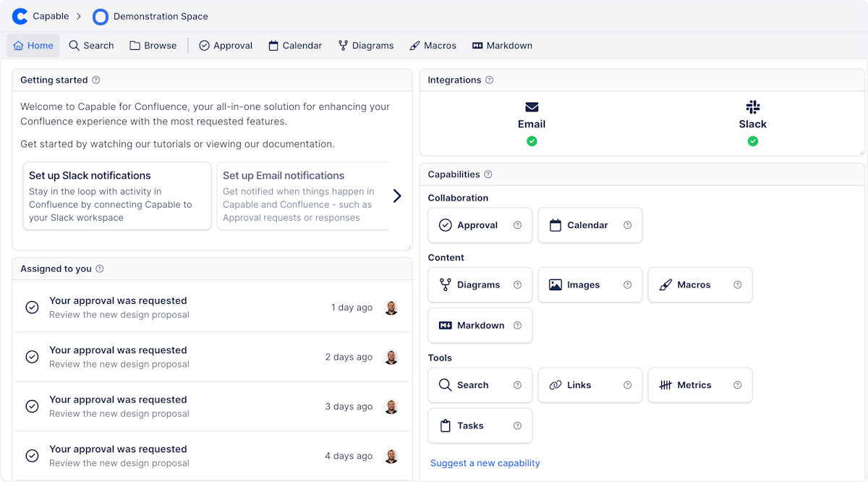Image resolution: width=868 pixels, height=482 pixels.
Task: Open the Images capability card
Action: 590,285
